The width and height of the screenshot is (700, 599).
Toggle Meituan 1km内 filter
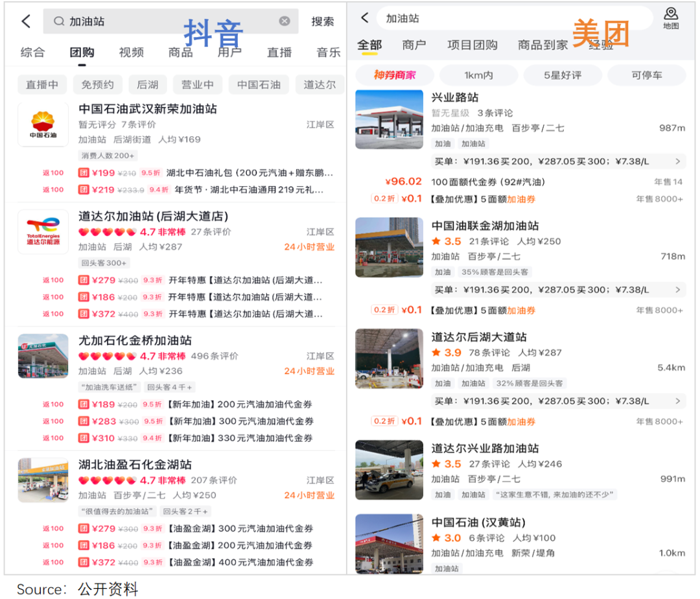(x=478, y=75)
